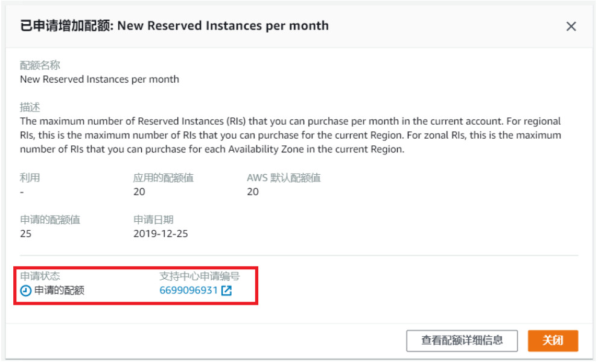Click the 支持中心申请编号 label
This screenshot has height=364, width=598.
coord(200,275)
